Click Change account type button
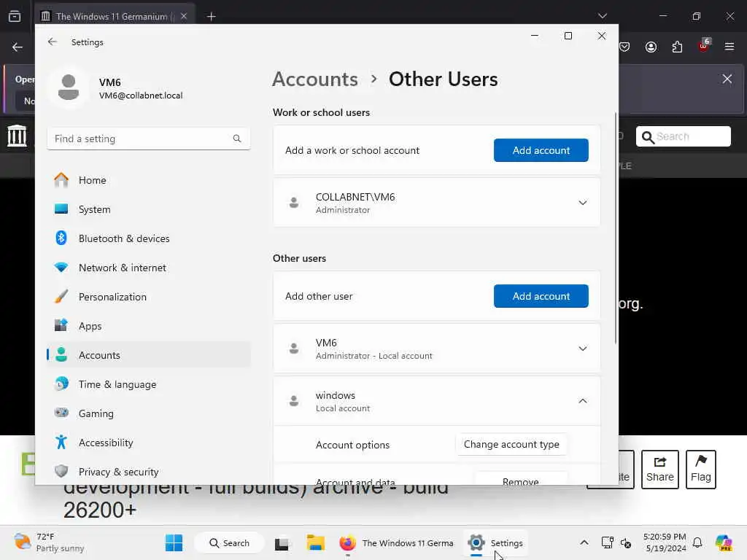This screenshot has height=560, width=747. (x=511, y=444)
